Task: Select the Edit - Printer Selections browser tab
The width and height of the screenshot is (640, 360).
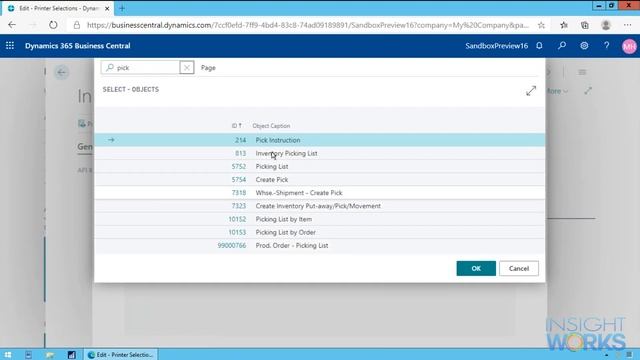Action: point(57,8)
